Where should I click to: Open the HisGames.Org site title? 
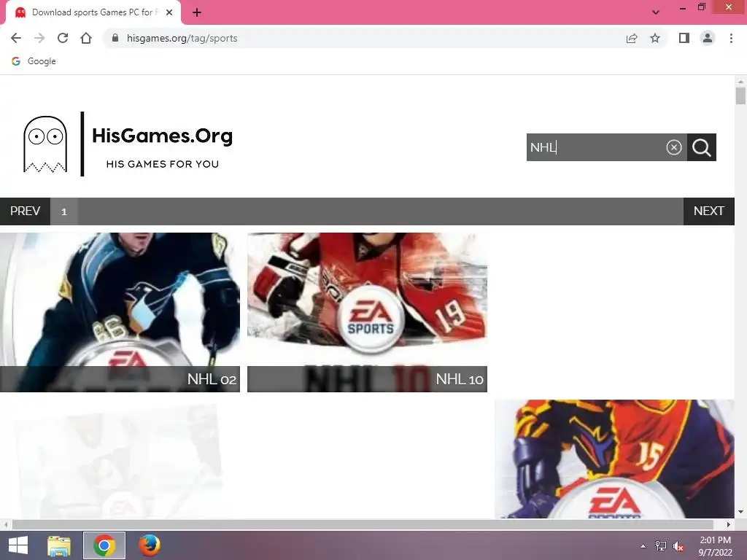pyautogui.click(x=163, y=136)
